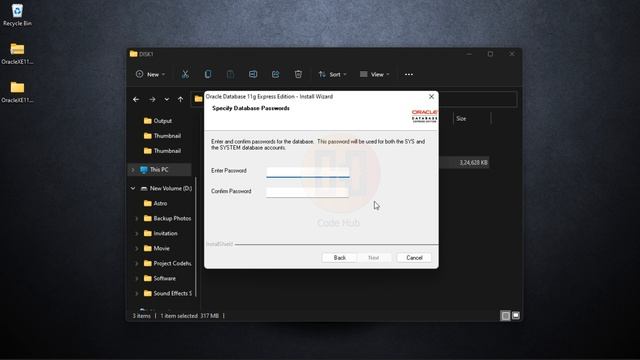The image size is (640, 360).
Task: Go back in File Explorer
Action: point(136,99)
